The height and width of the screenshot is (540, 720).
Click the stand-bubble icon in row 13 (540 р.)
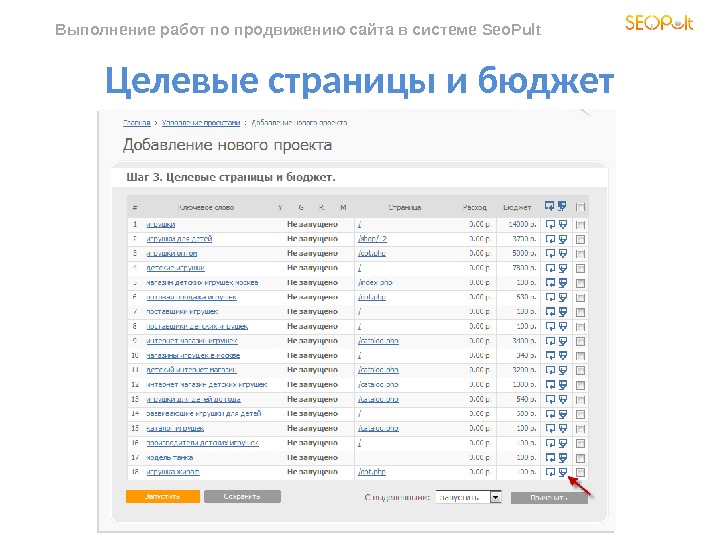click(563, 399)
